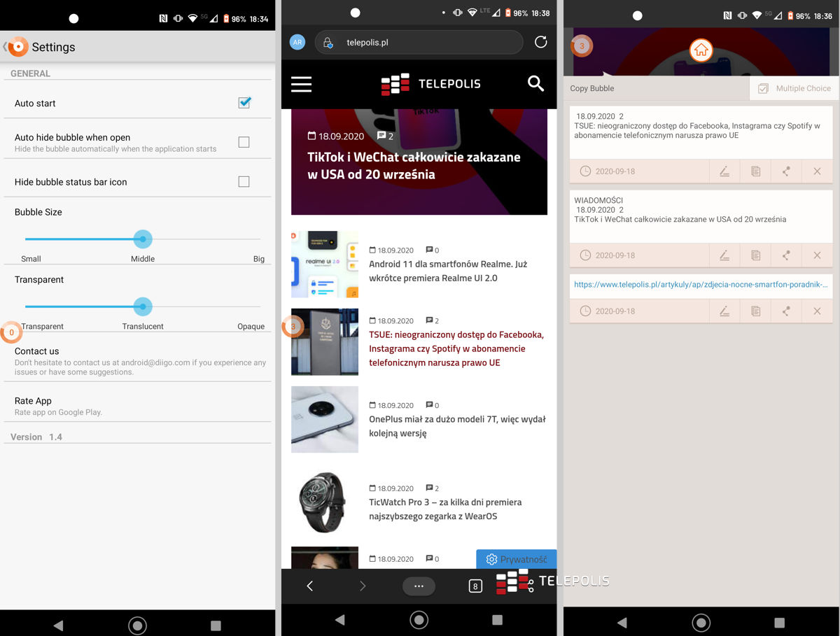
Task: Open the Telepolis hamburger menu
Action: point(301,84)
